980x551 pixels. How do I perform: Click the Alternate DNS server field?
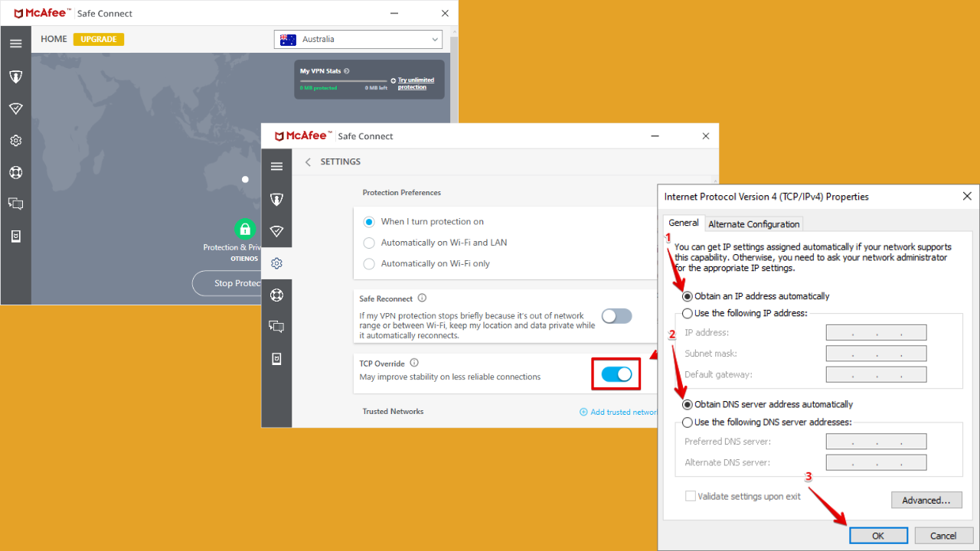pyautogui.click(x=877, y=462)
